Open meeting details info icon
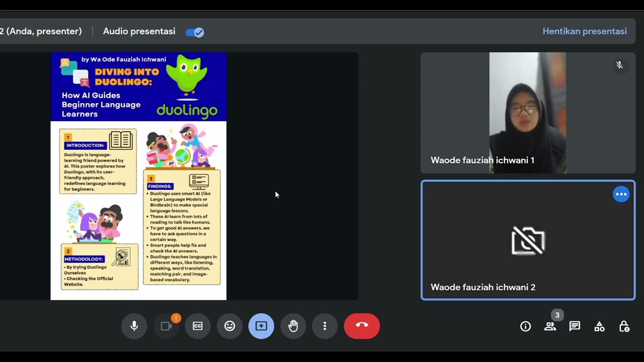Image resolution: width=644 pixels, height=362 pixels. [525, 327]
